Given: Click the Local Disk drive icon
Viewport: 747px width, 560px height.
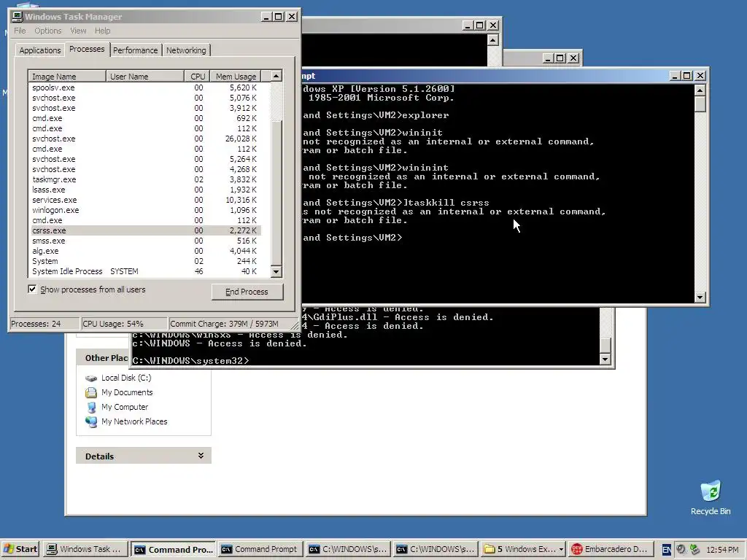Looking at the screenshot, I should tap(91, 378).
